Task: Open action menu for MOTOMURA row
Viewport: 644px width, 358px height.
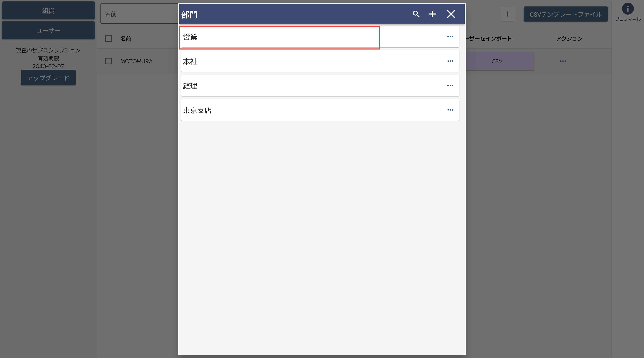Action: pos(563,61)
